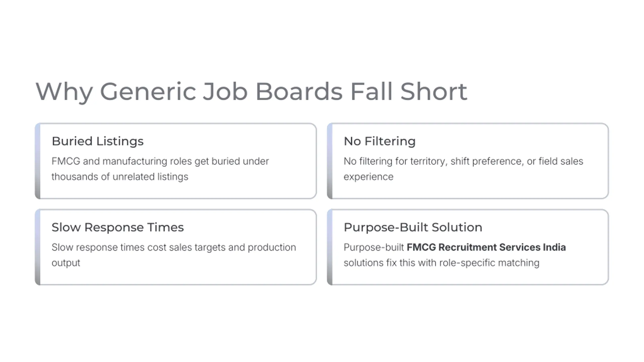This screenshot has width=644, height=362.
Task: Click the gradient accent bar on Buried Listings card
Action: 37,161
